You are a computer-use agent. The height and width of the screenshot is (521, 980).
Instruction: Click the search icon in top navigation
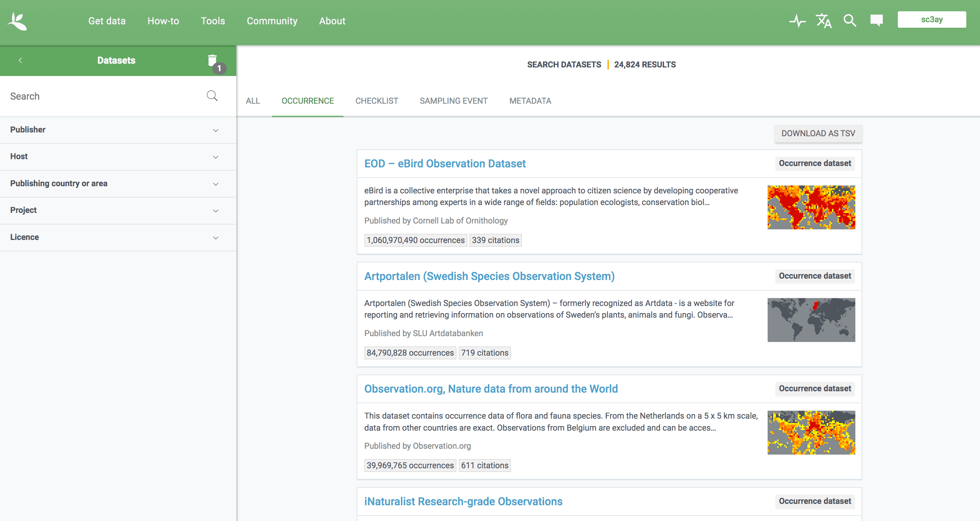850,21
